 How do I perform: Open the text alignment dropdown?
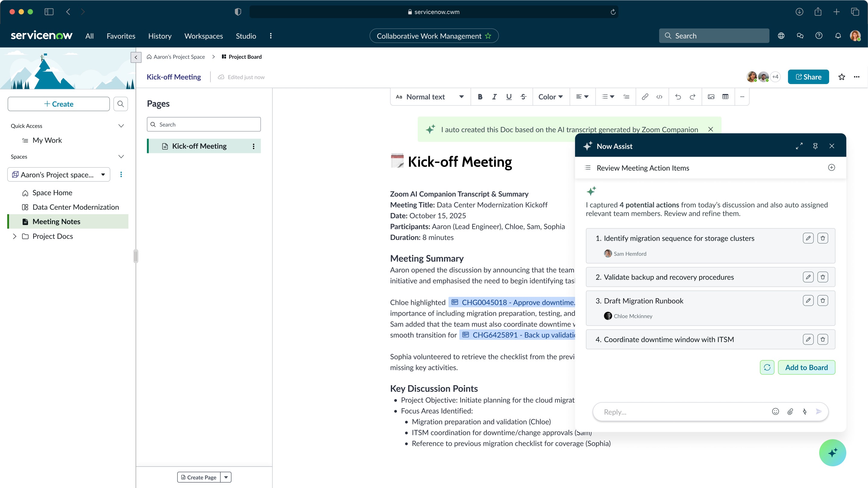tap(582, 97)
